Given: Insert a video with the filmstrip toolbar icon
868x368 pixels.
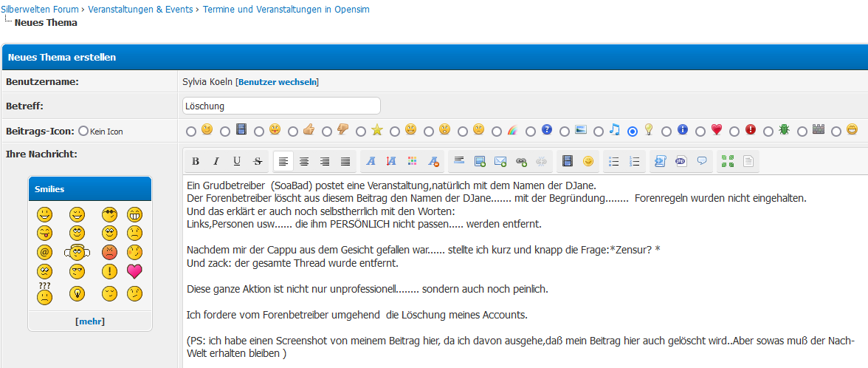Looking at the screenshot, I should (568, 161).
